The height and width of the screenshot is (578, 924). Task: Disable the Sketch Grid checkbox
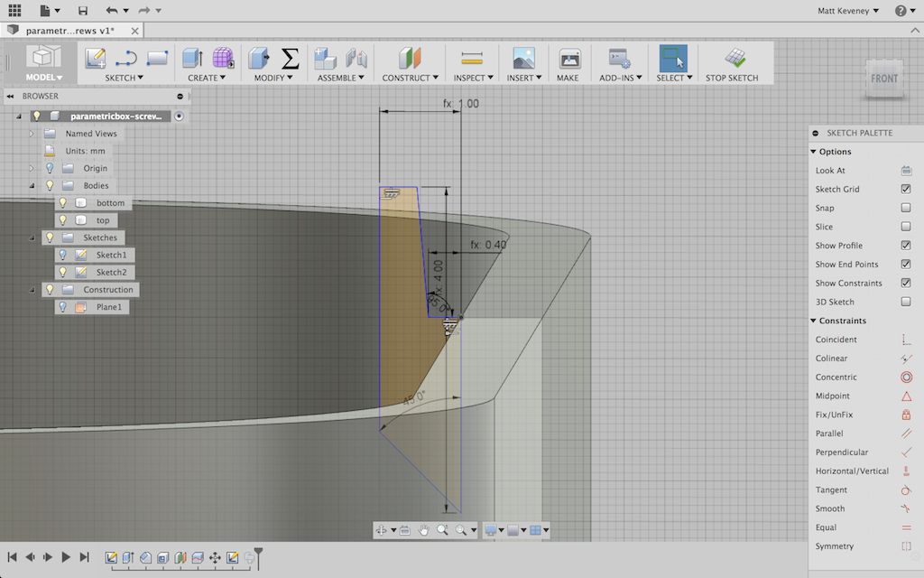(906, 189)
